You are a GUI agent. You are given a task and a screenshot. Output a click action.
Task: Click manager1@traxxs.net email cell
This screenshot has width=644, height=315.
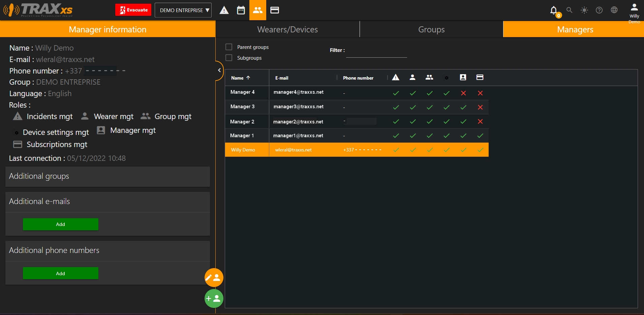(298, 136)
